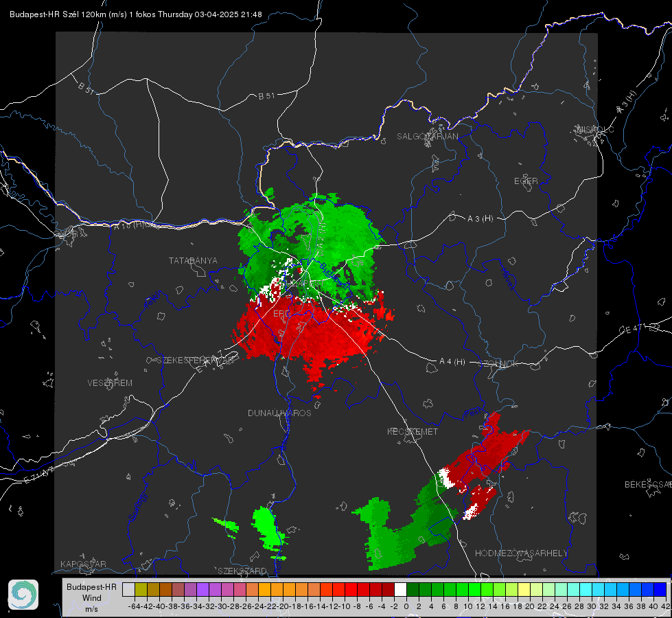
Task: Click the '-10' legend value
Action: click(345, 606)
